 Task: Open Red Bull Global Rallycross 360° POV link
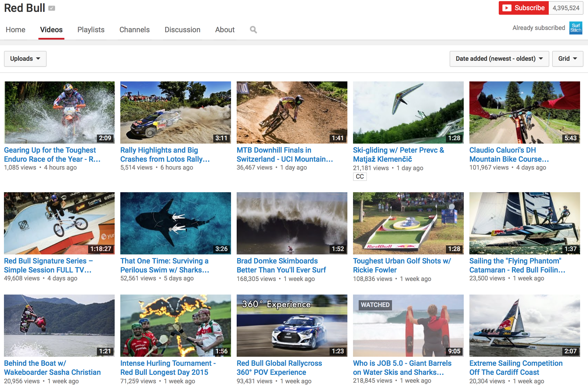(x=279, y=368)
